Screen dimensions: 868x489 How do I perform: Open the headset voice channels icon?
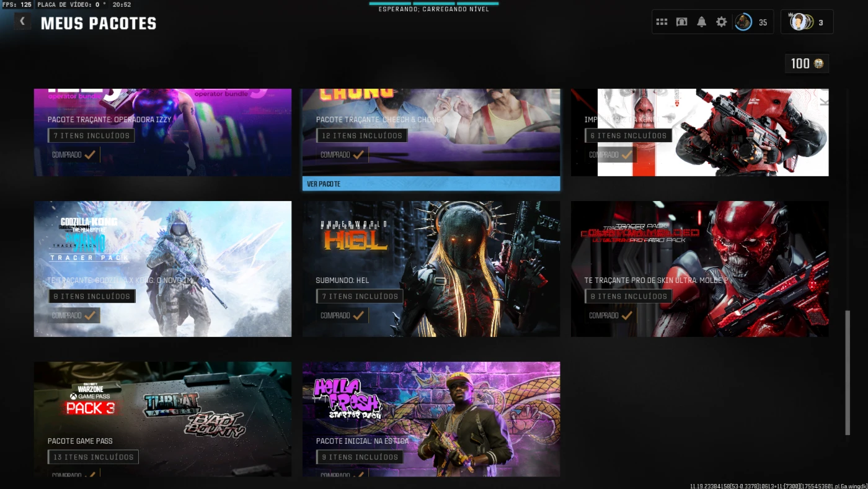tap(681, 22)
